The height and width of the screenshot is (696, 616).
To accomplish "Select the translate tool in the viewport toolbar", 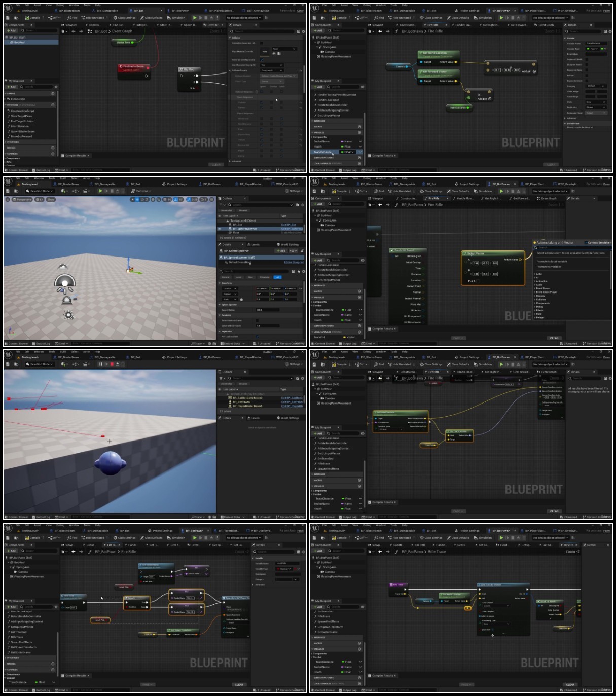I will (x=138, y=200).
